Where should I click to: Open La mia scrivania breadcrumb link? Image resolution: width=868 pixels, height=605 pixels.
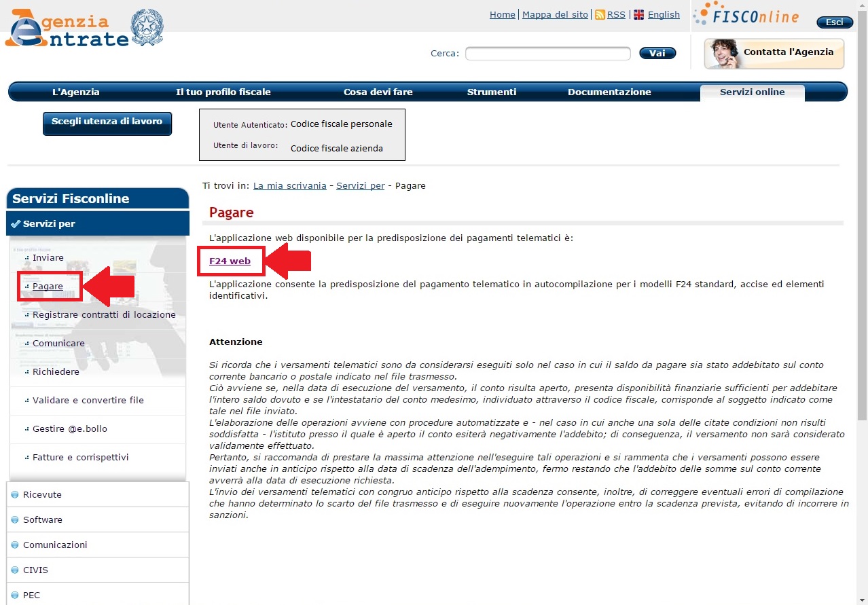click(x=290, y=185)
